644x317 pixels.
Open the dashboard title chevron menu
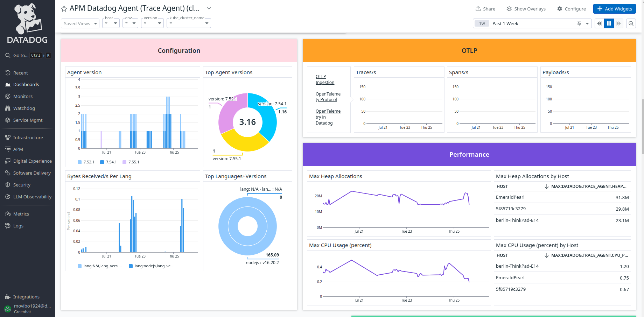209,8
